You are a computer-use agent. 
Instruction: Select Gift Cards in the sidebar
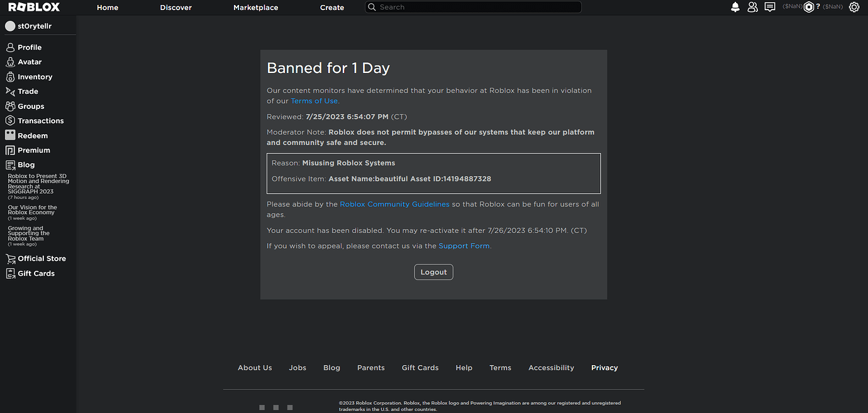(x=36, y=273)
